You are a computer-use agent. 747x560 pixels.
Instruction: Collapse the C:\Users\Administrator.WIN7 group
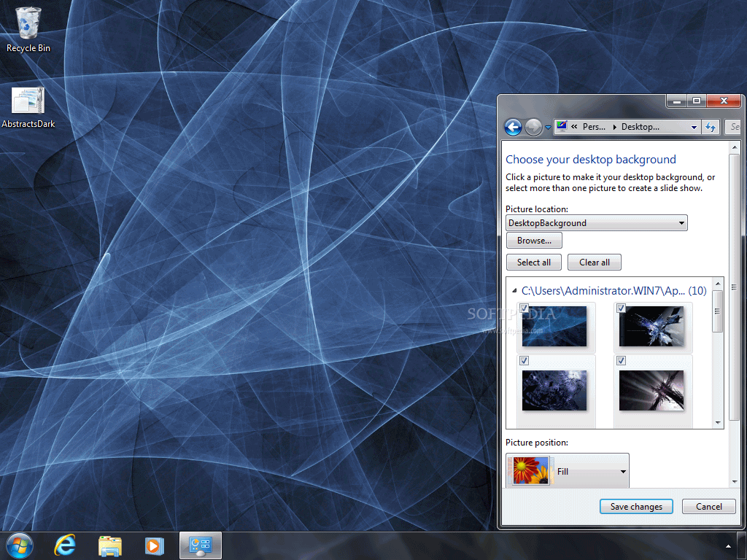(x=514, y=290)
